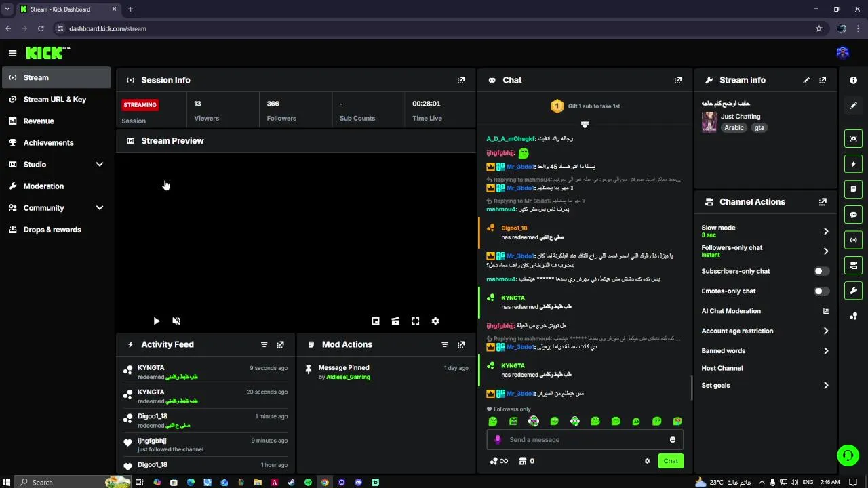The height and width of the screenshot is (488, 868).
Task: Open the green support headset button
Action: tap(848, 455)
